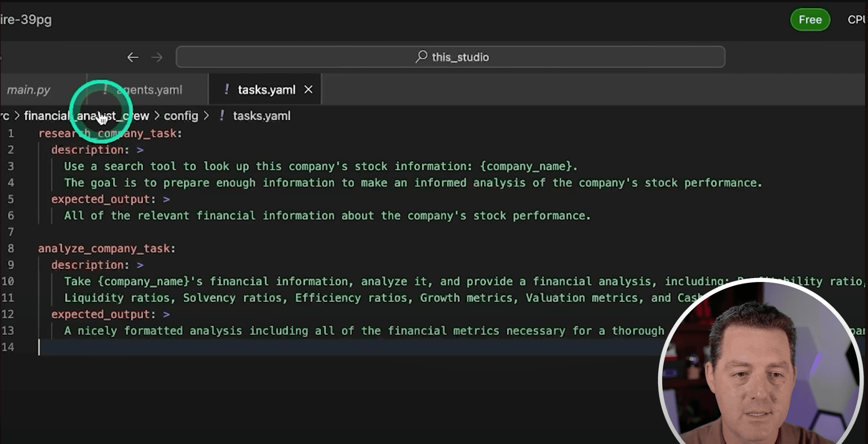The width and height of the screenshot is (868, 444).
Task: Open the CPU machine selector
Action: (x=857, y=20)
